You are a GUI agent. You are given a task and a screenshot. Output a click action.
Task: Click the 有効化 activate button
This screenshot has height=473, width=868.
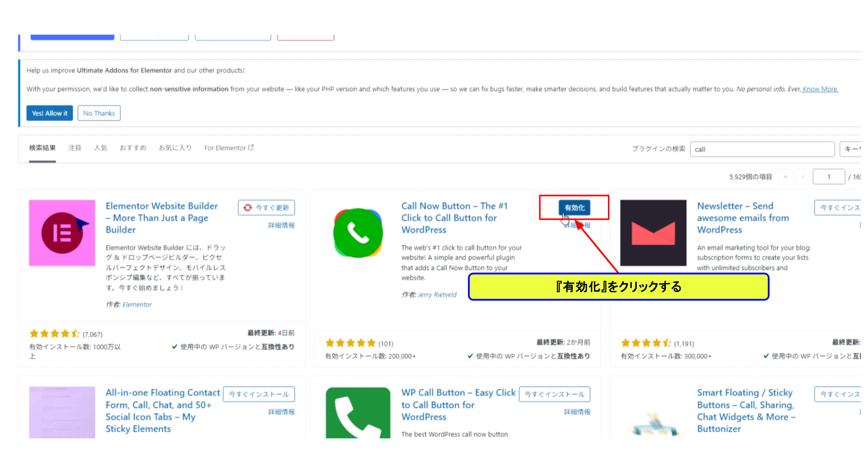[x=574, y=208]
